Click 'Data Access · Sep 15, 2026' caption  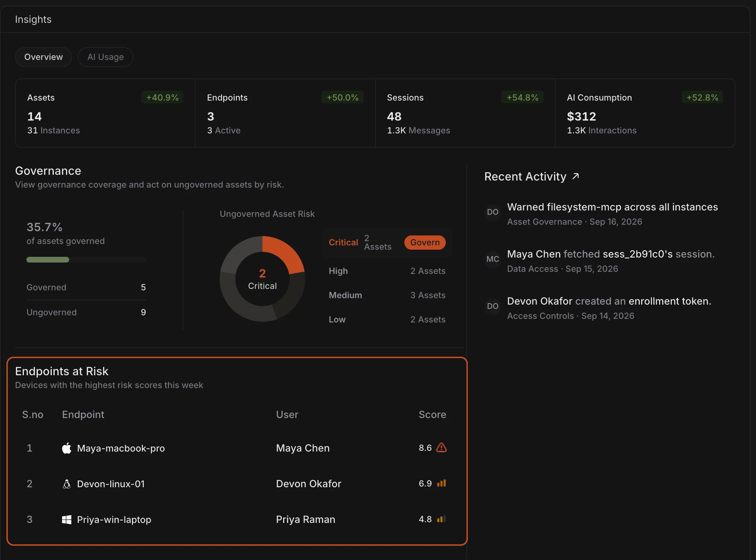(x=562, y=269)
